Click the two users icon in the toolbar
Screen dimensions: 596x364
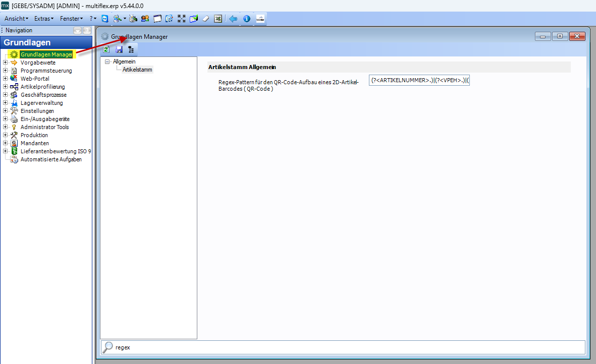[145, 19]
